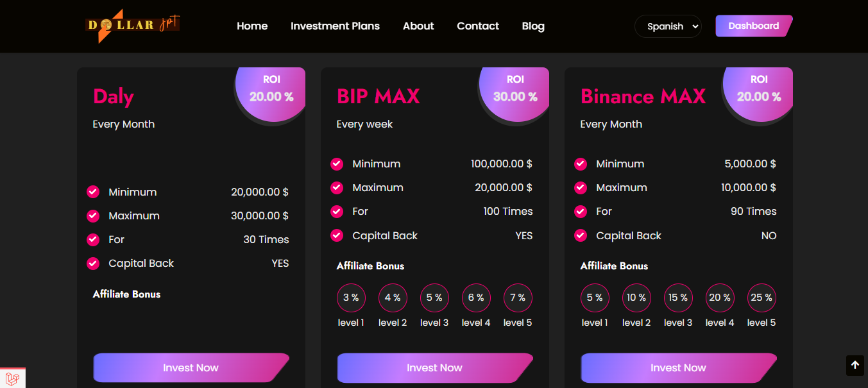868x388 pixels.
Task: Click the scroll-to-top arrow icon
Action: (x=855, y=365)
